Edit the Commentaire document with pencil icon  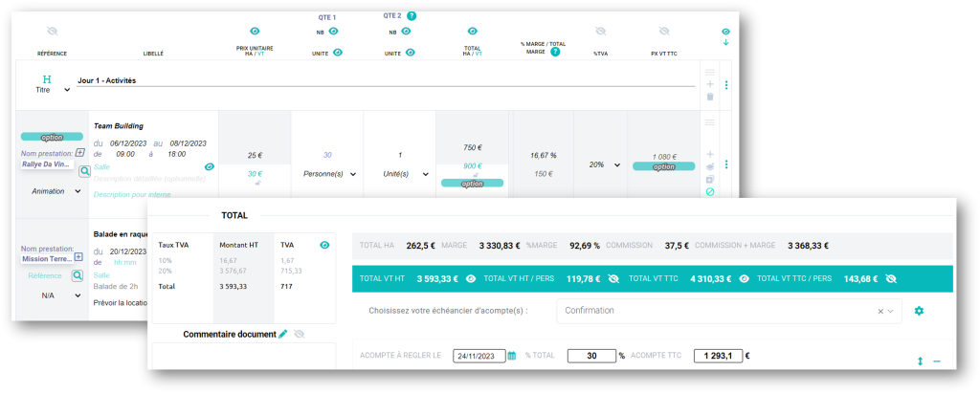pyautogui.click(x=283, y=334)
